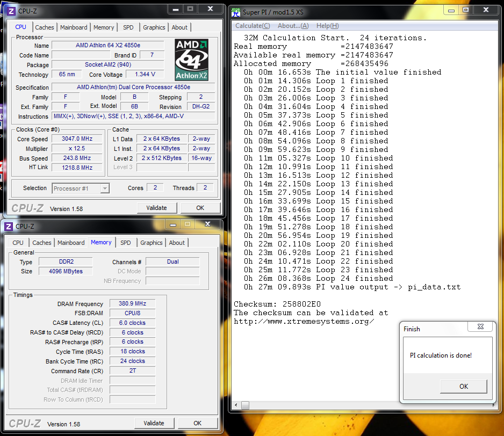
Task: Open Graphics tab in top CPU-Z window
Action: [x=154, y=27]
